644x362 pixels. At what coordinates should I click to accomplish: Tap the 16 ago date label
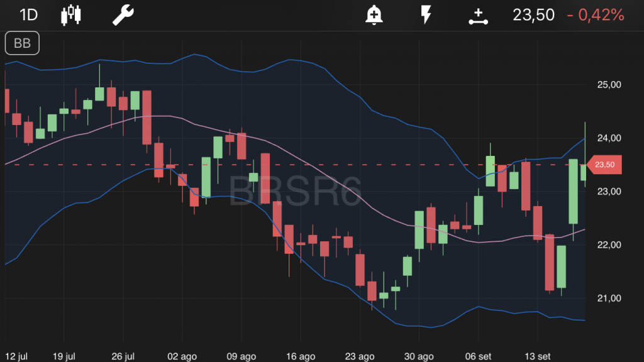[x=300, y=356]
